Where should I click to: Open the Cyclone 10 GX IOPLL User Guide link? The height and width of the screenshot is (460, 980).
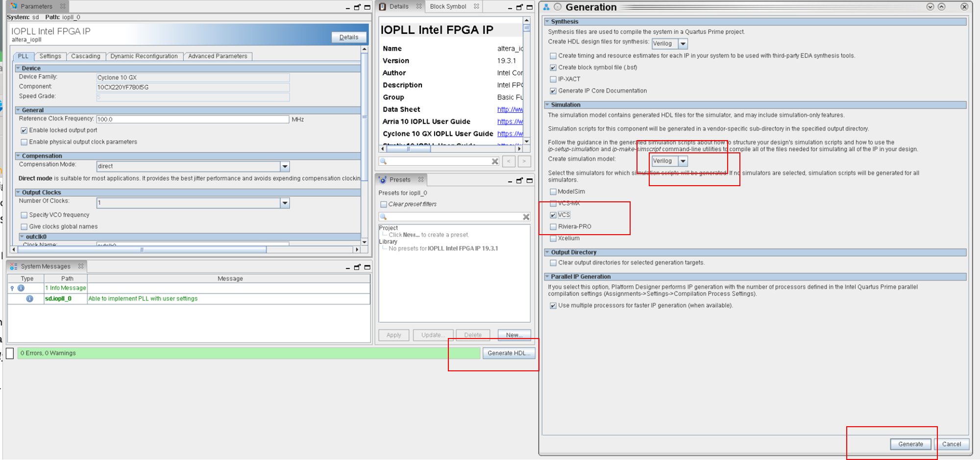[x=510, y=133]
